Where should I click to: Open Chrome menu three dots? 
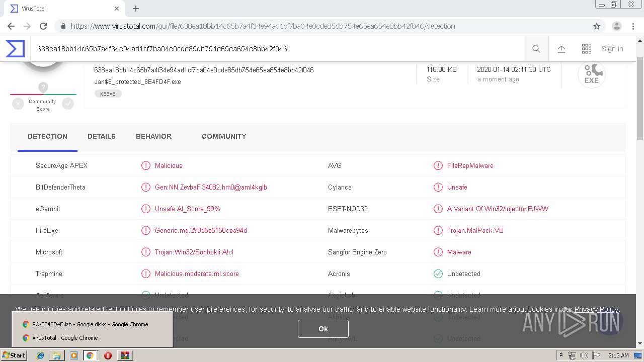(x=634, y=26)
